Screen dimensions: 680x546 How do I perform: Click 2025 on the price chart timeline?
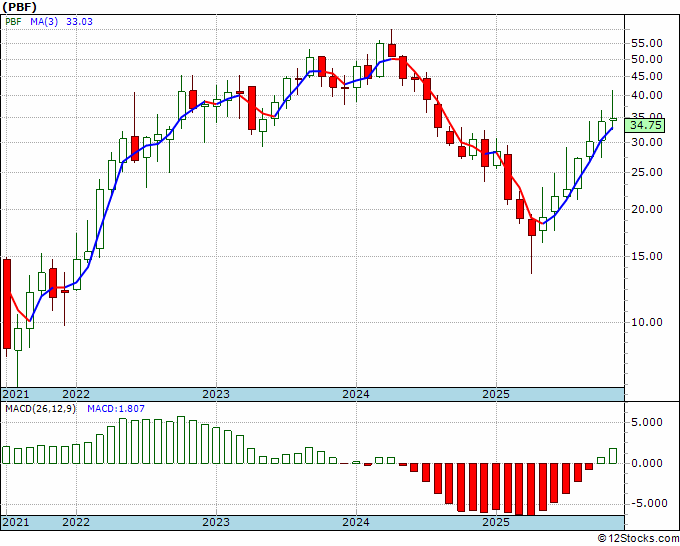497,394
